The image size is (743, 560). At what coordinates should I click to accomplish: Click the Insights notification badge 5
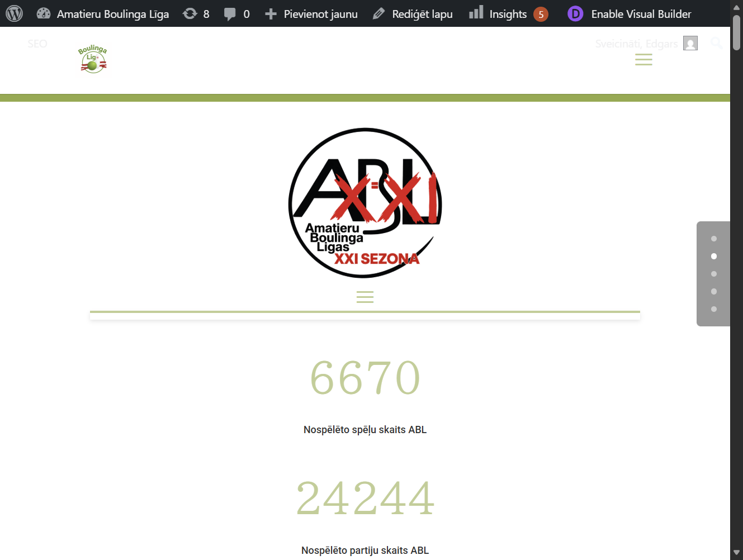[541, 14]
